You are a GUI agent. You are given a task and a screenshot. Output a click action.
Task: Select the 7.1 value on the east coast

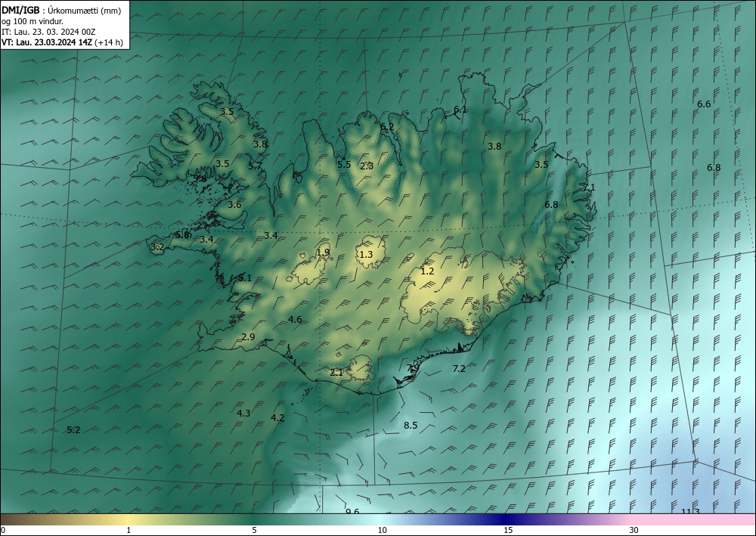(589, 187)
